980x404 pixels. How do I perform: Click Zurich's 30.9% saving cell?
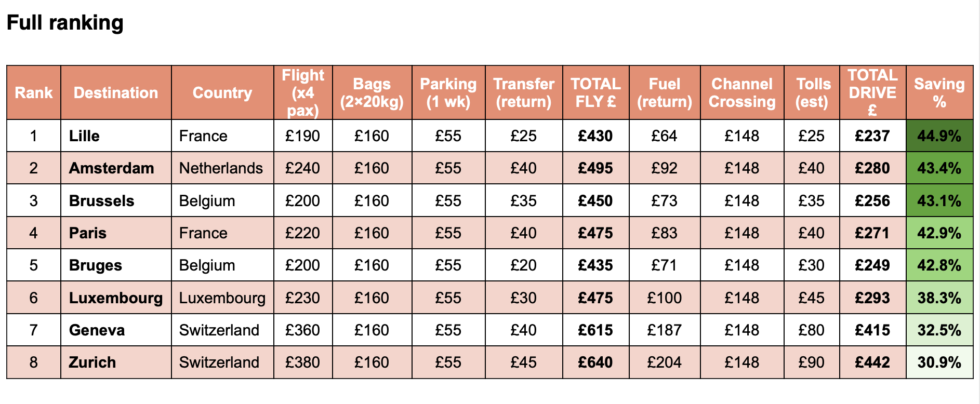coord(939,362)
